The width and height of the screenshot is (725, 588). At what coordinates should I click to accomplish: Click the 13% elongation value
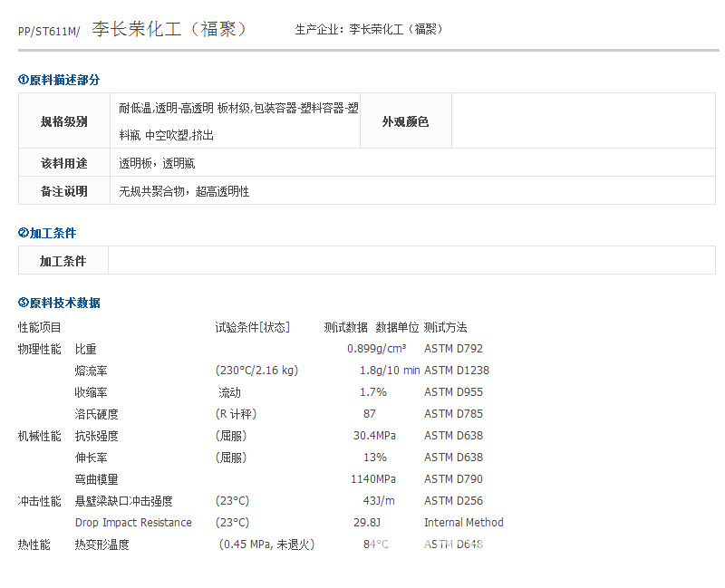point(375,458)
